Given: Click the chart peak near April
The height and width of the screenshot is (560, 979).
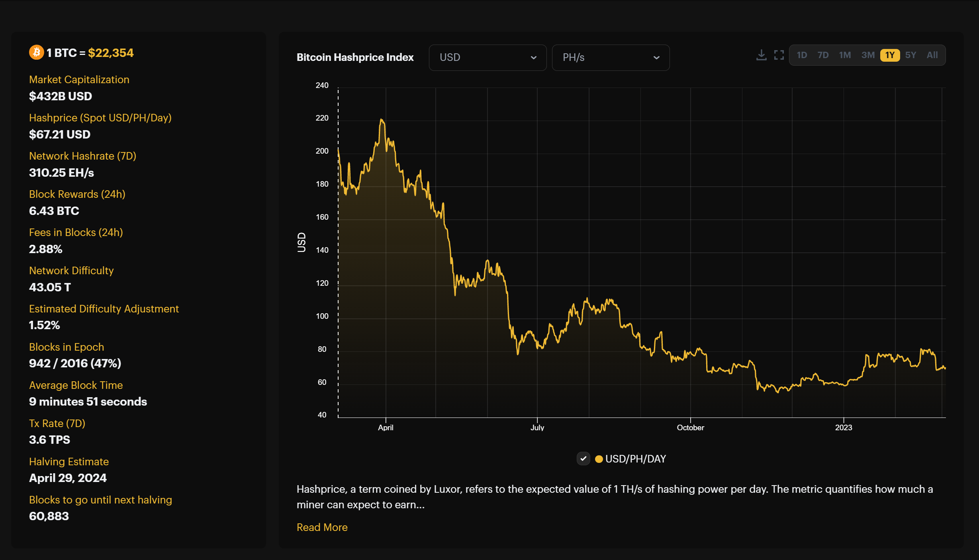Looking at the screenshot, I should tap(382, 119).
